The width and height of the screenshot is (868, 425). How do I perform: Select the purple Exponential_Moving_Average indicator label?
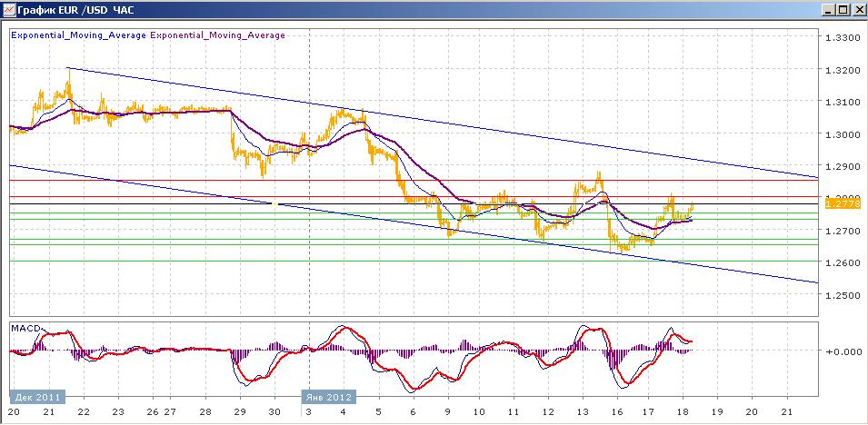[x=217, y=35]
